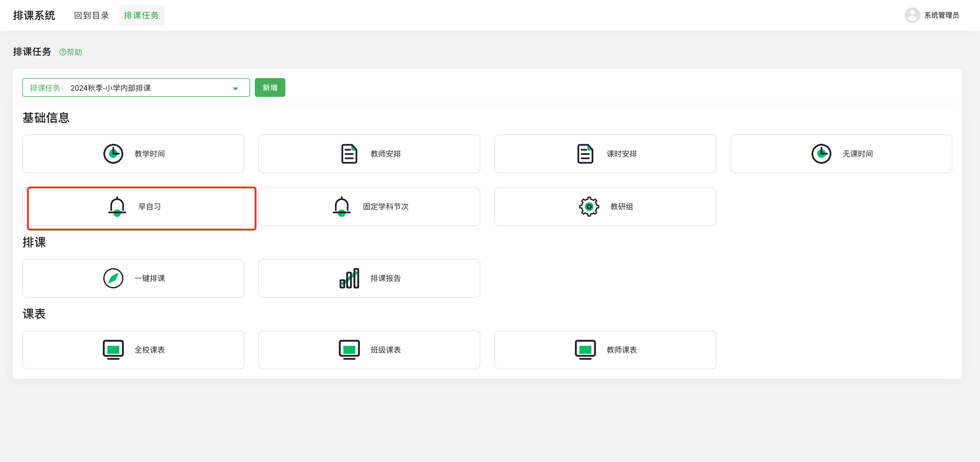Click the 一键排课 compass icon
Screen dimensions: 980x462
click(x=113, y=278)
